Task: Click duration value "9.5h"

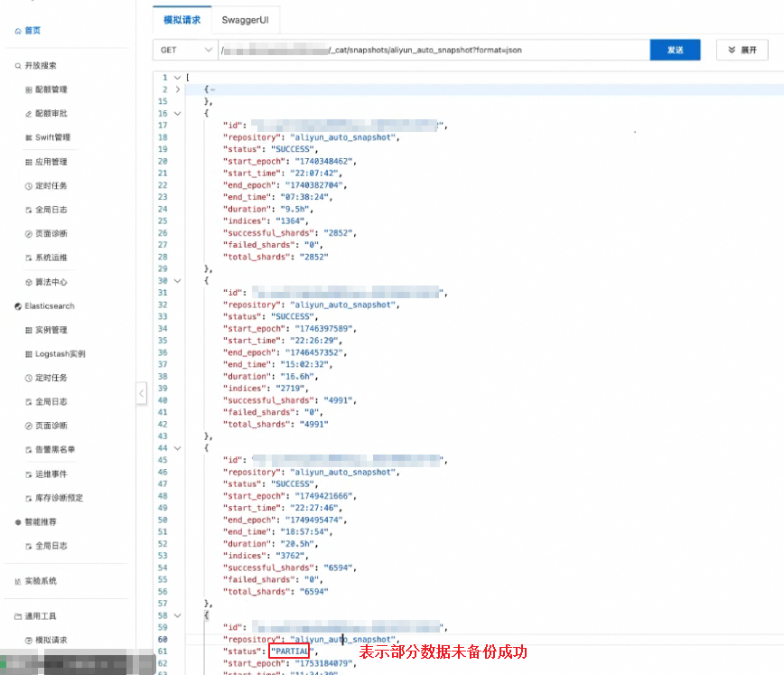Action: pyautogui.click(x=294, y=209)
